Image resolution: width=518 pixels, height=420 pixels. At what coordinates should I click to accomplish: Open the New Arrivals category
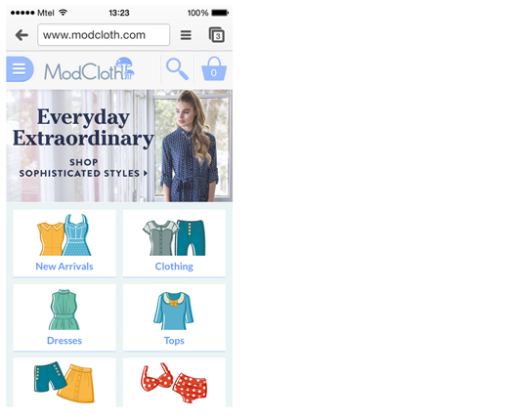pyautogui.click(x=65, y=243)
